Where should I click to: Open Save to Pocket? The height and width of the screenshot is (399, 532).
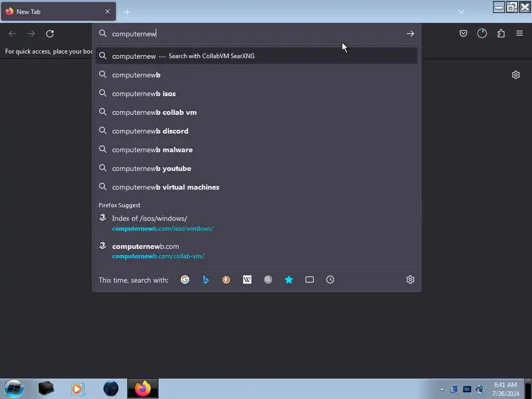(463, 33)
